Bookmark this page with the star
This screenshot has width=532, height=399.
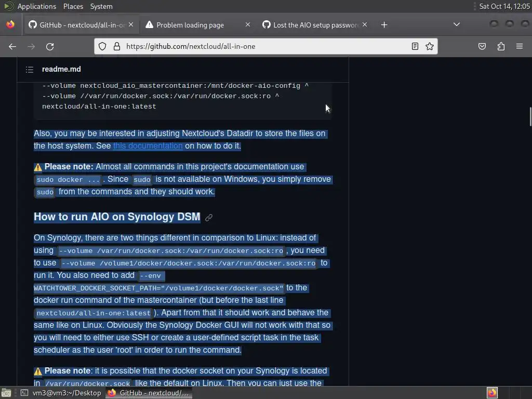coord(430,46)
